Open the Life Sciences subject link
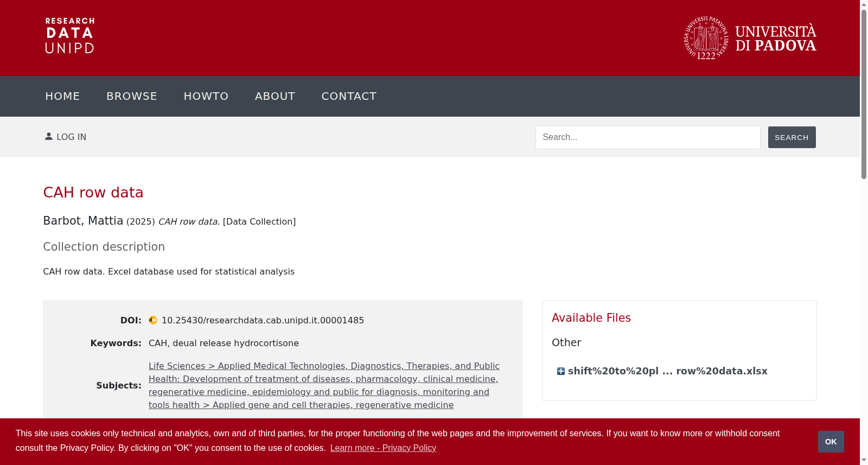Image resolution: width=868 pixels, height=465 pixels. click(324, 385)
